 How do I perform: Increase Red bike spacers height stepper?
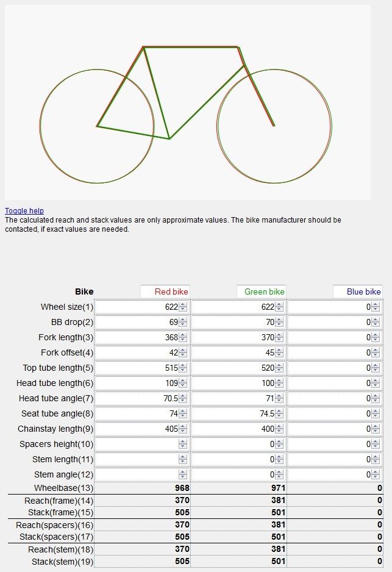(183, 442)
